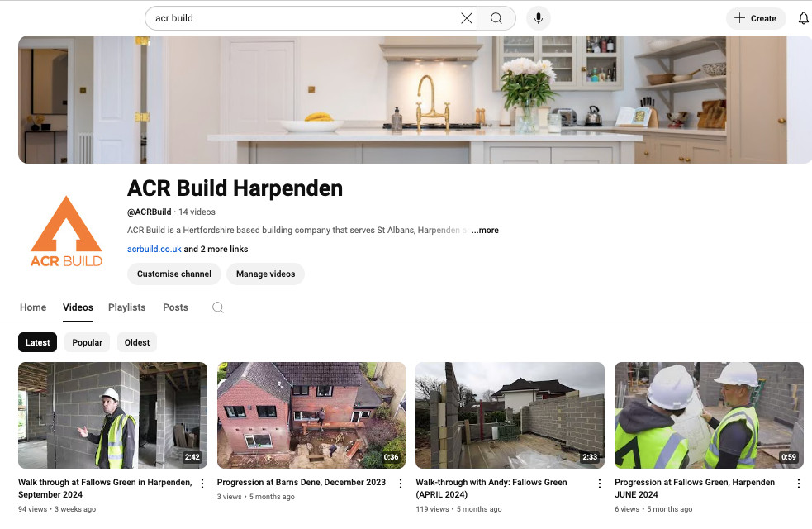
Task: Click the '94 views · 3 weeks ago' text
Action: 57,509
